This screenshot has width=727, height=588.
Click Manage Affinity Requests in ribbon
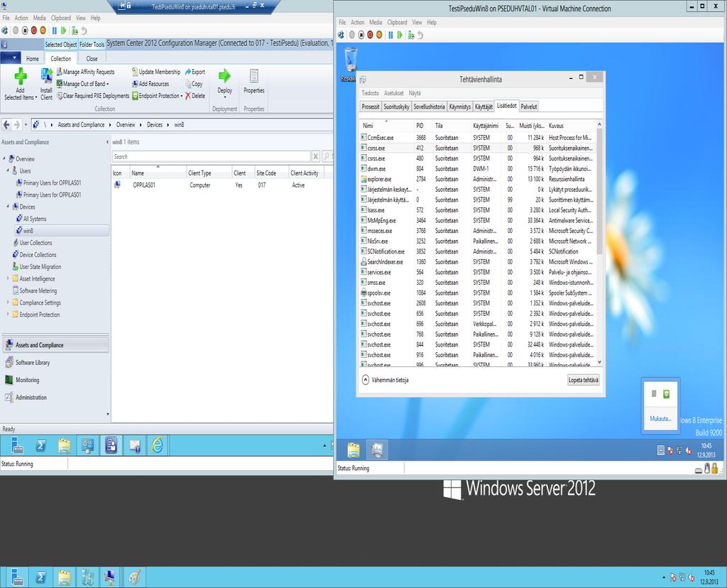85,72
